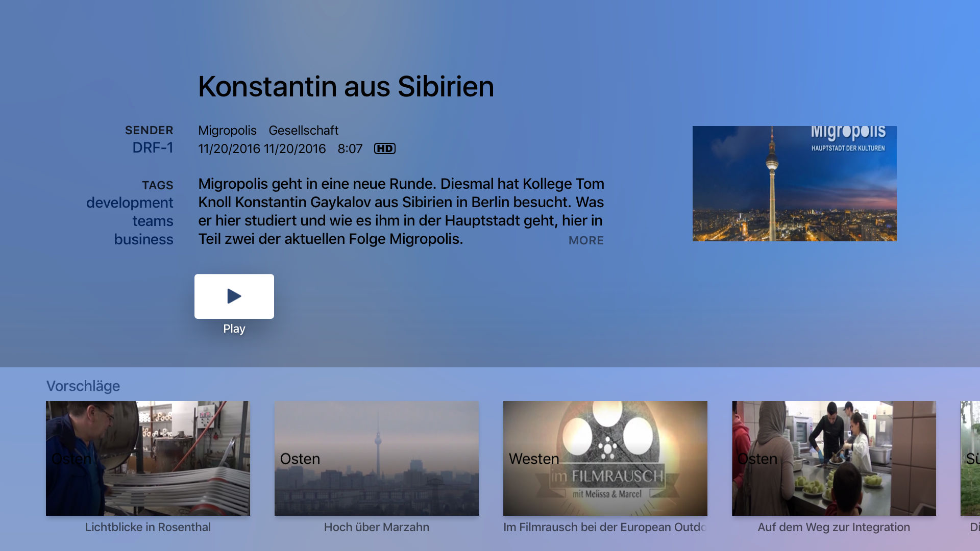Click the Vorschläge section heading
The image size is (980, 551).
pos(83,386)
